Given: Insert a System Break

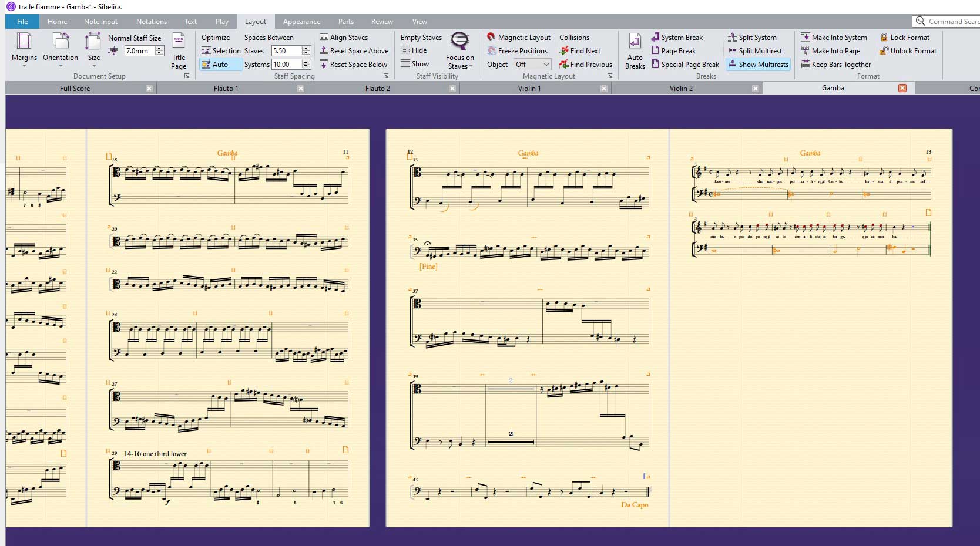Looking at the screenshot, I should (677, 37).
